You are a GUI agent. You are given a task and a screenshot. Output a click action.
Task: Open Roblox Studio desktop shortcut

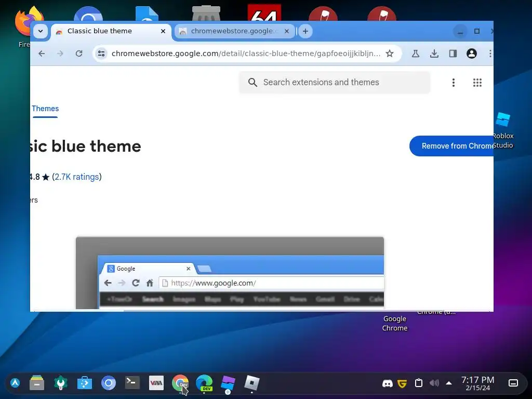point(503,130)
